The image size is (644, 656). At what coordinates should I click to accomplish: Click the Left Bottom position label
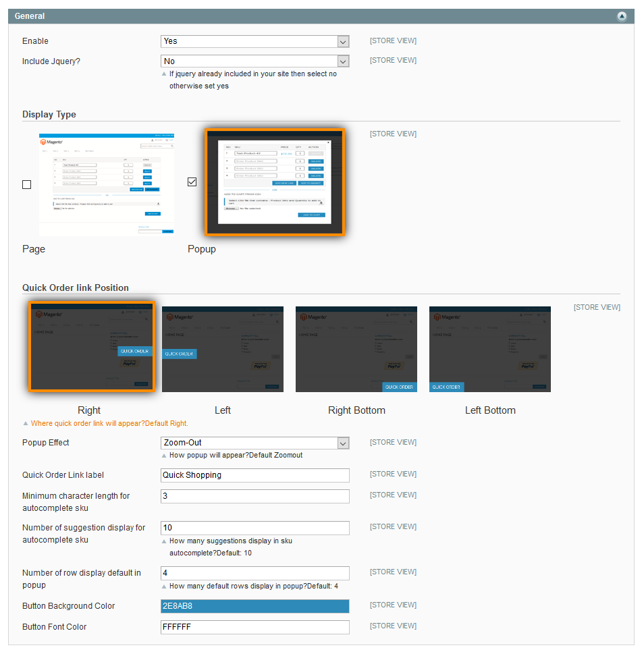490,410
